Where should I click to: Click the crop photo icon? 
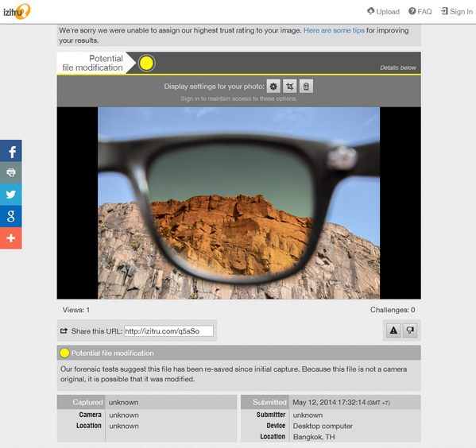click(x=290, y=87)
